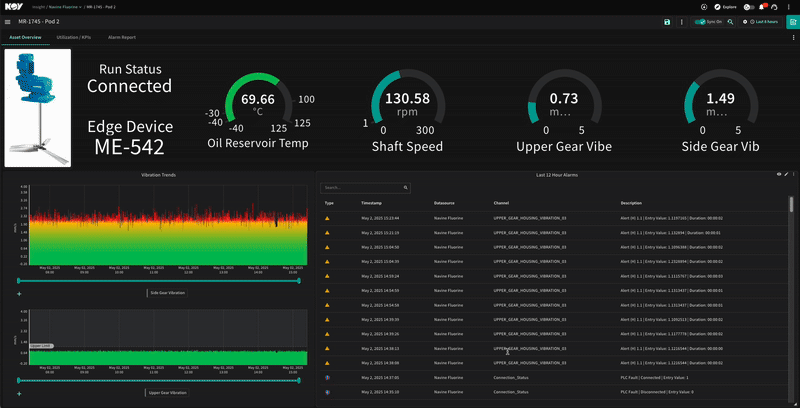Click the Edge Device ME-542 text
The image size is (800, 408).
click(x=130, y=137)
